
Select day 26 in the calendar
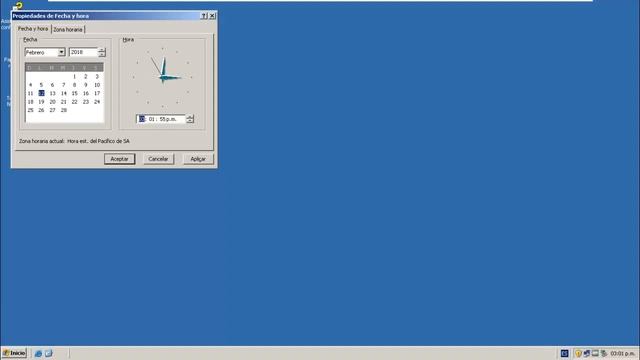click(41, 110)
